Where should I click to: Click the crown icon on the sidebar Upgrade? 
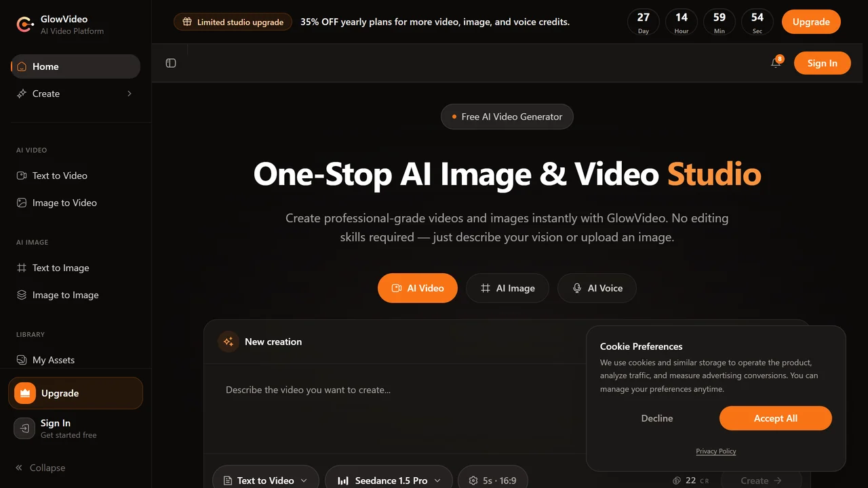(x=25, y=393)
